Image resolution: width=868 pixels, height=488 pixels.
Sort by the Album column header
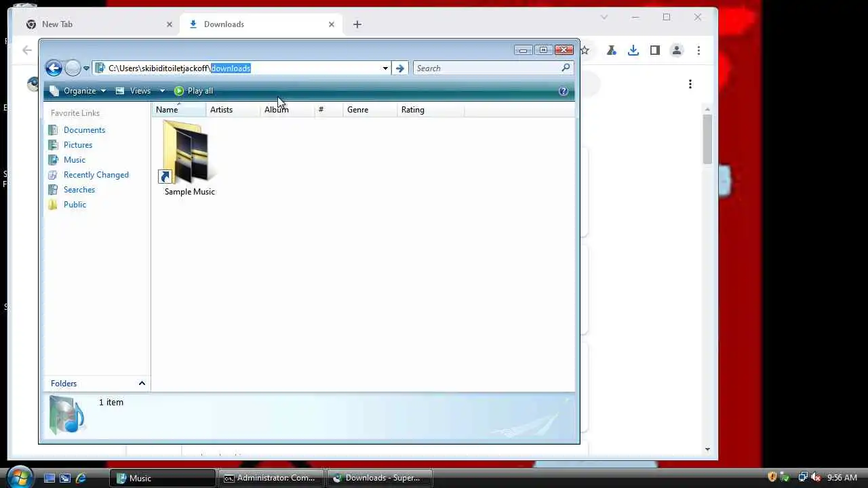tap(288, 110)
